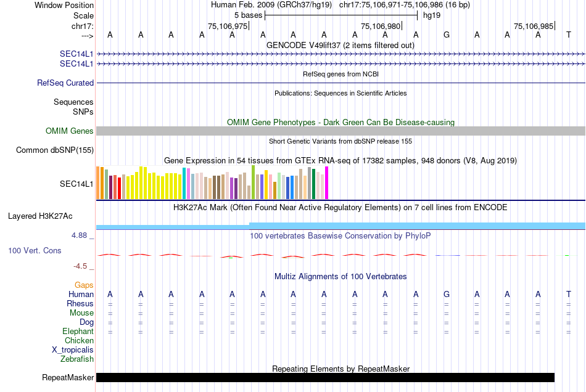Click base G in the Human alignment row
Image resolution: width=586 pixels, height=392 pixels.
coord(446,294)
